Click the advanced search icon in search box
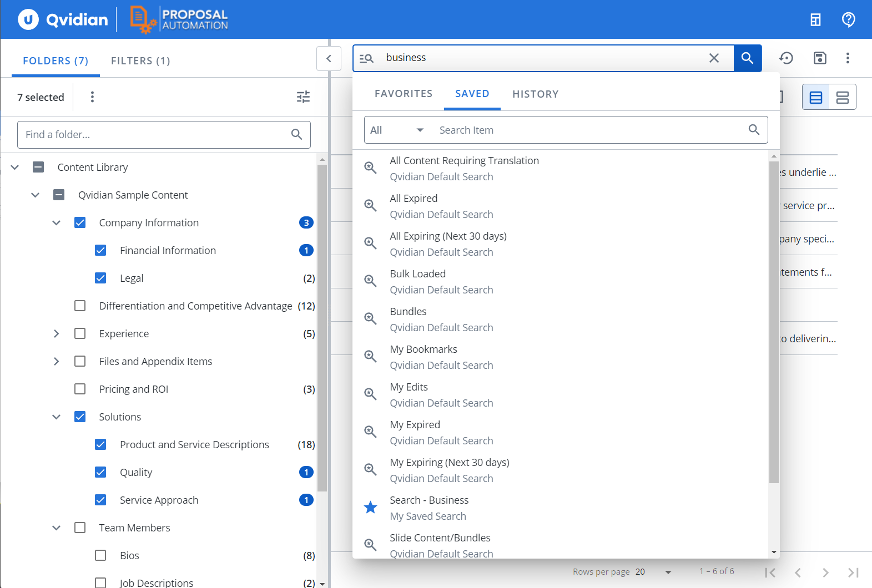The image size is (872, 588). (x=366, y=58)
